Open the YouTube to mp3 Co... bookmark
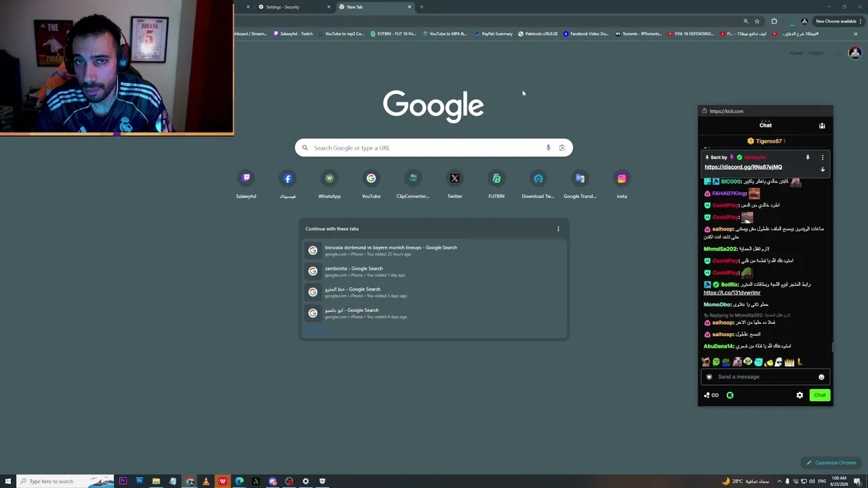 pos(341,34)
